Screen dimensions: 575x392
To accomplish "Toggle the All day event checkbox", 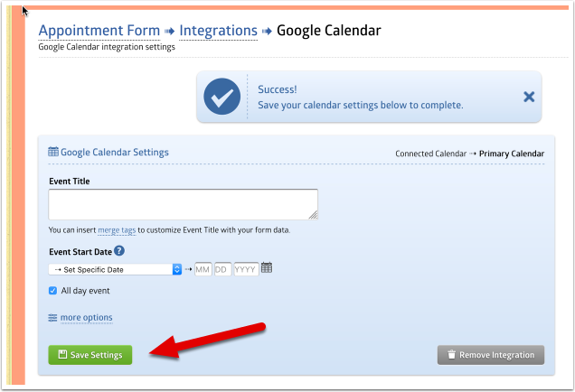I will coord(53,291).
